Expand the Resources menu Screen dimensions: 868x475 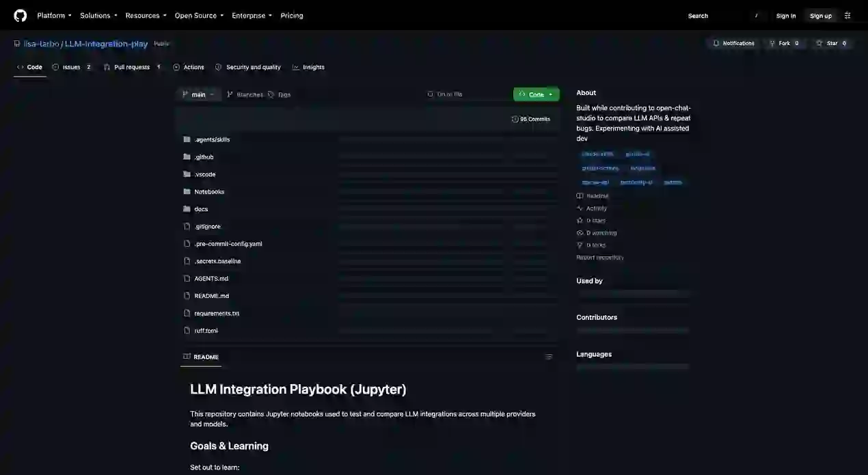tap(146, 16)
